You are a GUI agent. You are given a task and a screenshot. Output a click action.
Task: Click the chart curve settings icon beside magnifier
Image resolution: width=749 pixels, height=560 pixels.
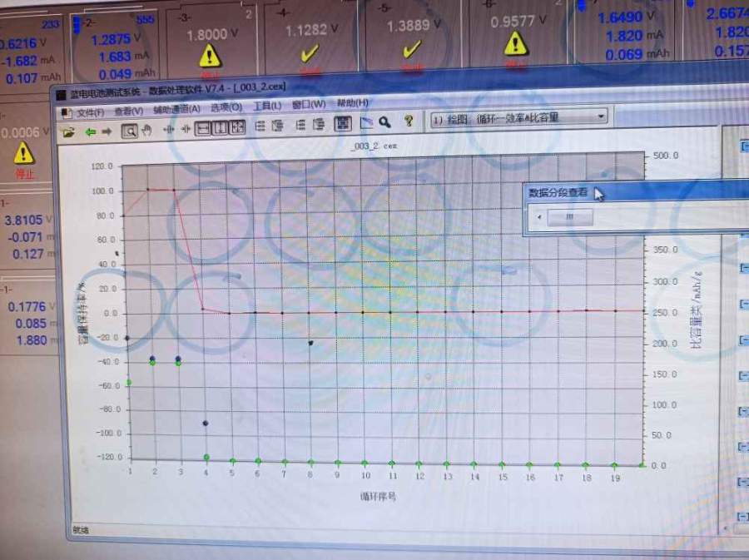[x=366, y=123]
